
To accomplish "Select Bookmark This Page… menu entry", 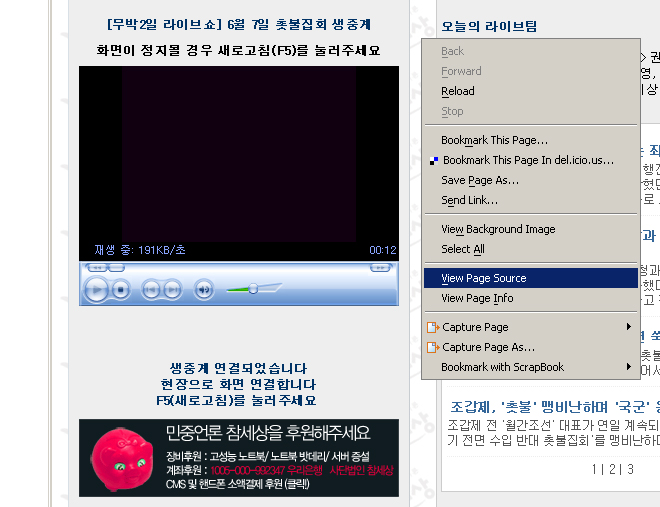I will 531,140.
